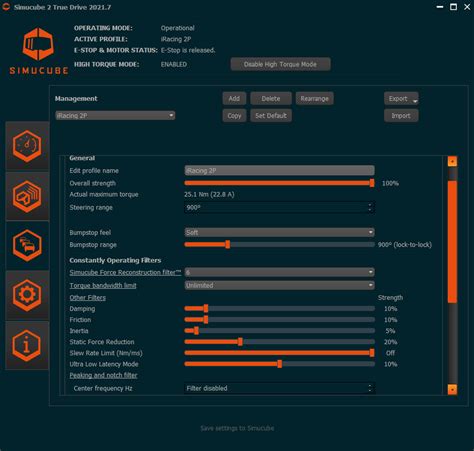The image size is (474, 451).
Task: Set the profile as default
Action: pyautogui.click(x=271, y=116)
